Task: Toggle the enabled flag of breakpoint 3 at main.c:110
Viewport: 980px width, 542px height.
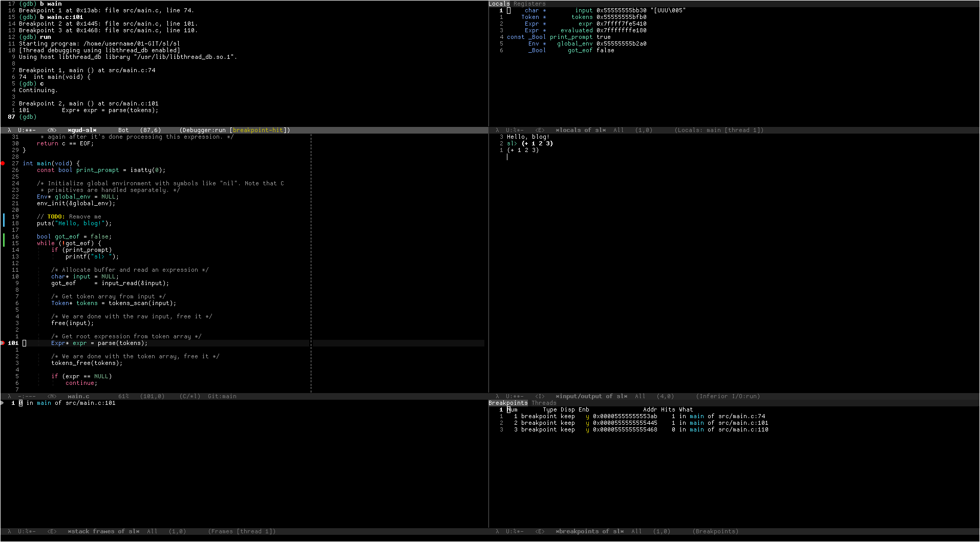Action: point(587,429)
